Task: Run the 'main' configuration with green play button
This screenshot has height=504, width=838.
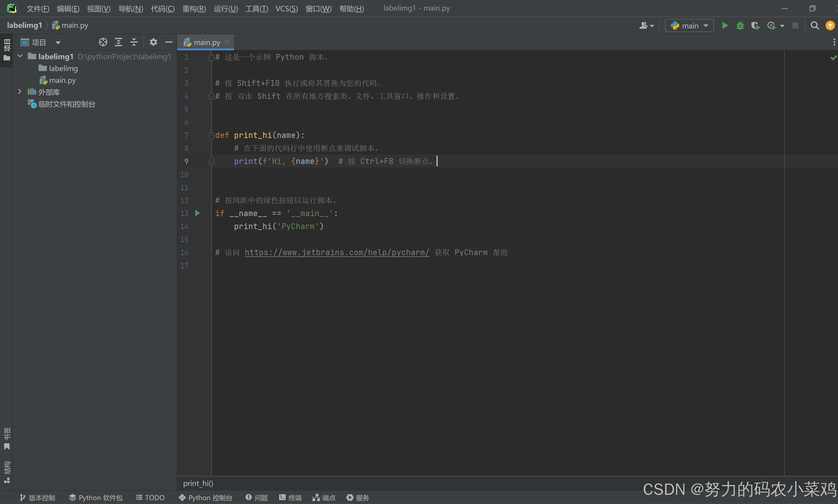Action: (725, 25)
